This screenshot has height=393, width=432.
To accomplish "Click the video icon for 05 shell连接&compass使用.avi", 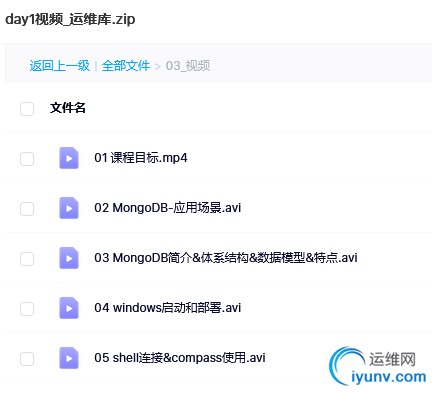I will [x=69, y=358].
